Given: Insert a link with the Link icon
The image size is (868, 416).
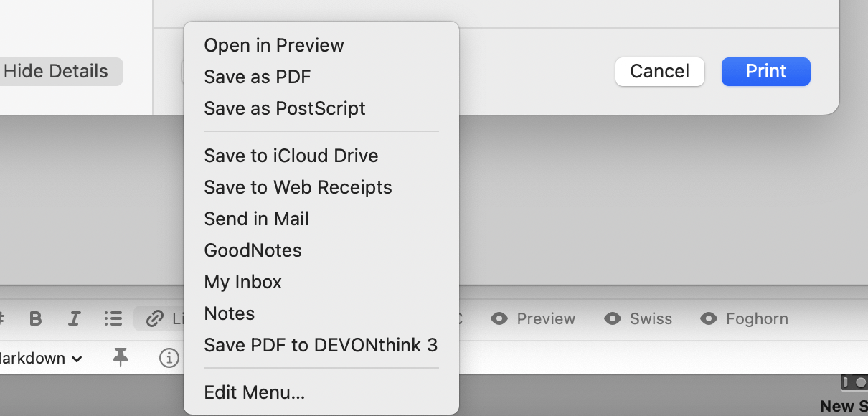Looking at the screenshot, I should (x=154, y=318).
